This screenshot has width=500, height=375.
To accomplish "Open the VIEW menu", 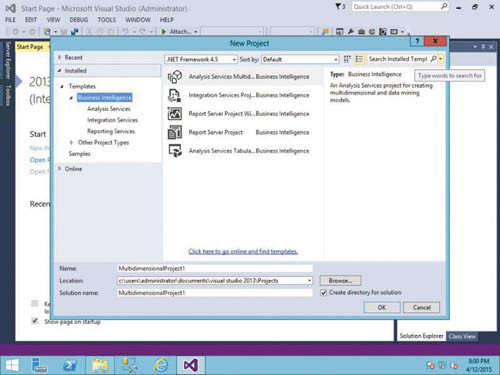I will pos(53,20).
